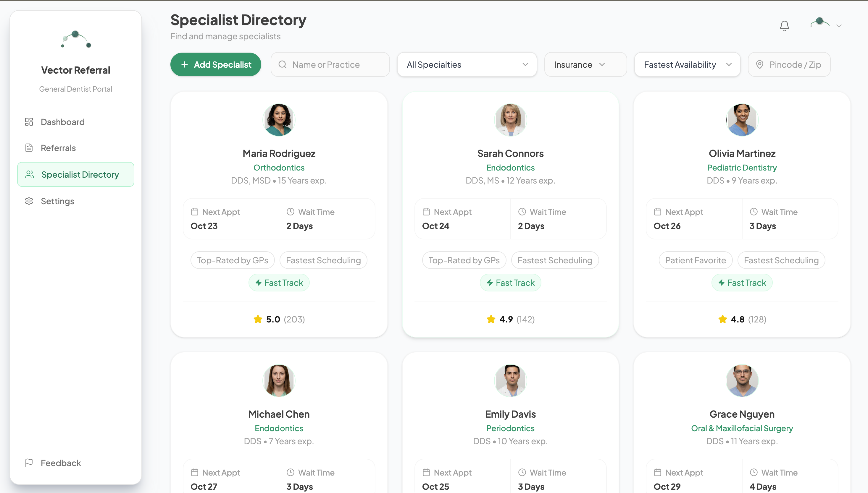
Task: Open Settings via the gear icon
Action: (x=29, y=201)
